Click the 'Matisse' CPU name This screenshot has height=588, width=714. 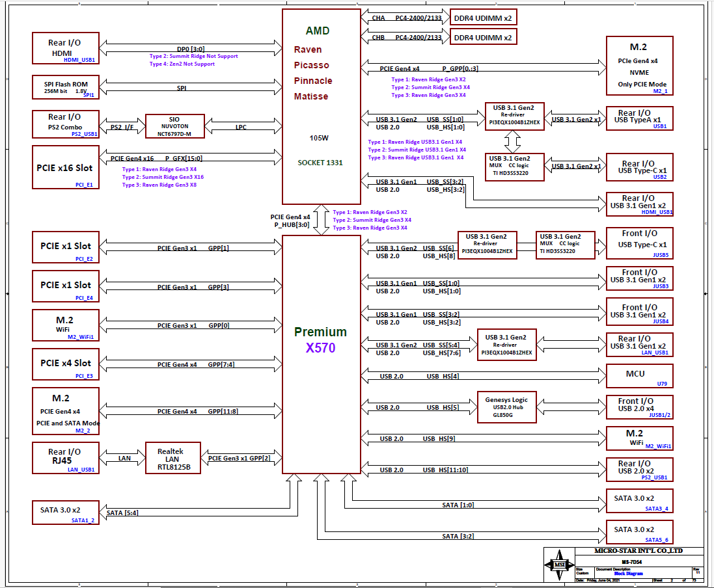click(311, 96)
